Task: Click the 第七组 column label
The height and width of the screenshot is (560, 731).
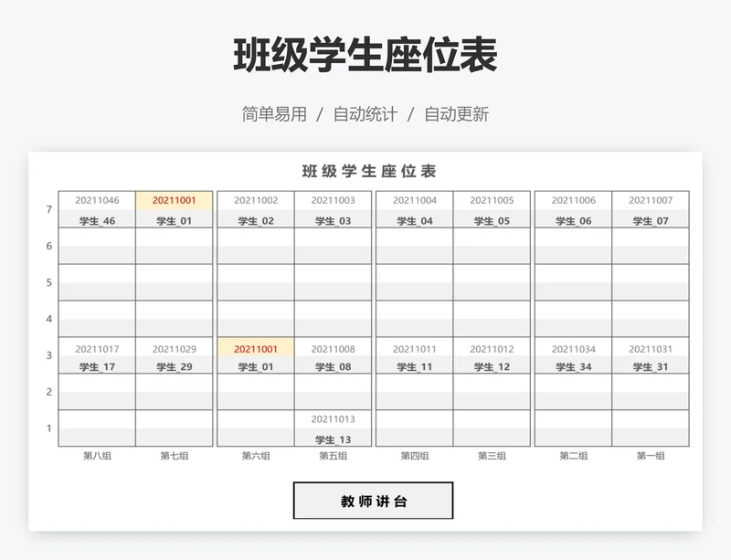Action: click(174, 456)
